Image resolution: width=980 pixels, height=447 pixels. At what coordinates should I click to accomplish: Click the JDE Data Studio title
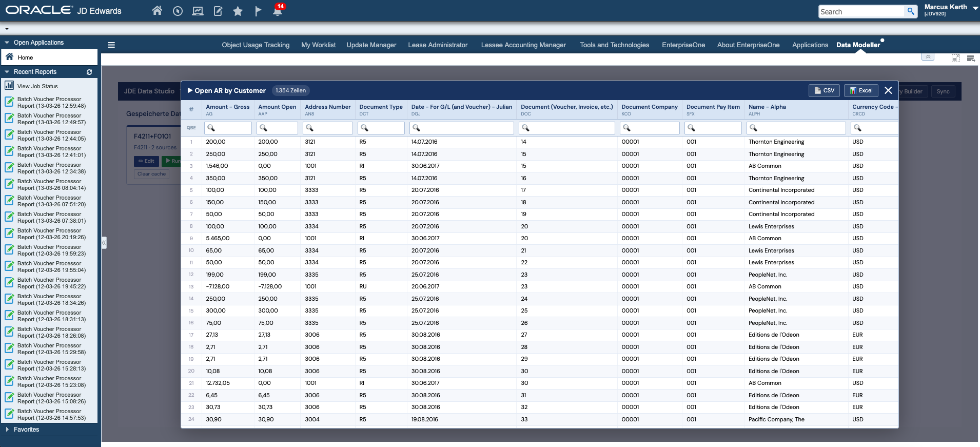point(149,91)
